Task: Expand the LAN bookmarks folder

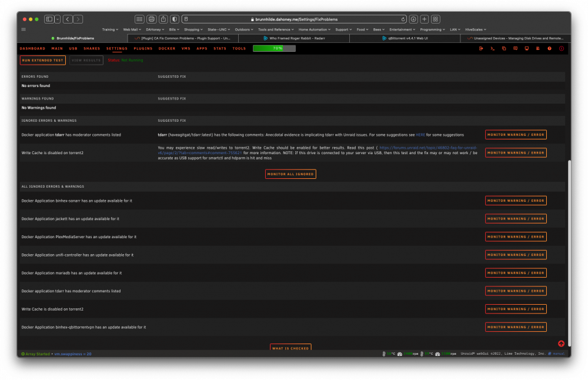Action: [x=455, y=29]
